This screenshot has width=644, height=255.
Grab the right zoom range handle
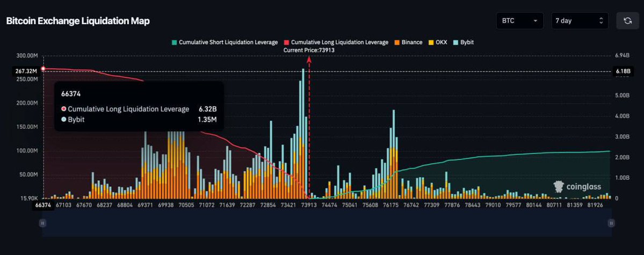612,223
